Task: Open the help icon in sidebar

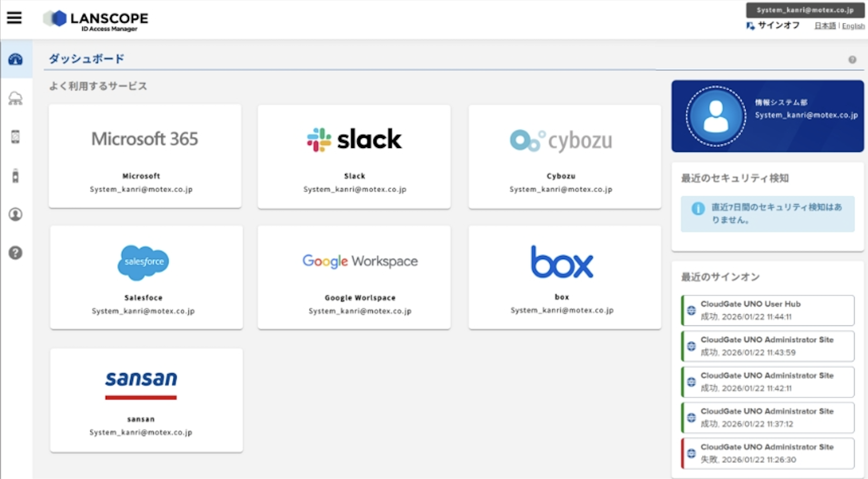Action: (16, 253)
